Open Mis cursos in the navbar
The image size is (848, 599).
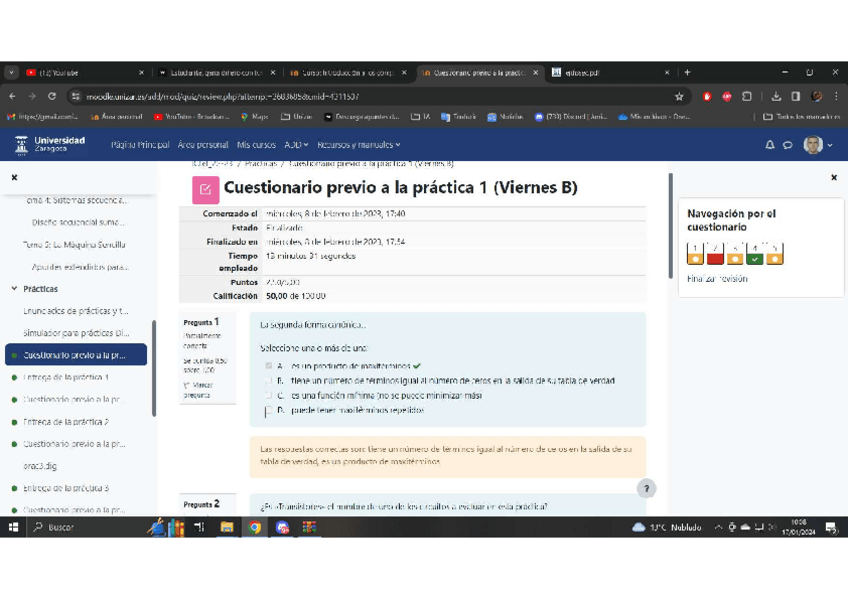tap(256, 145)
